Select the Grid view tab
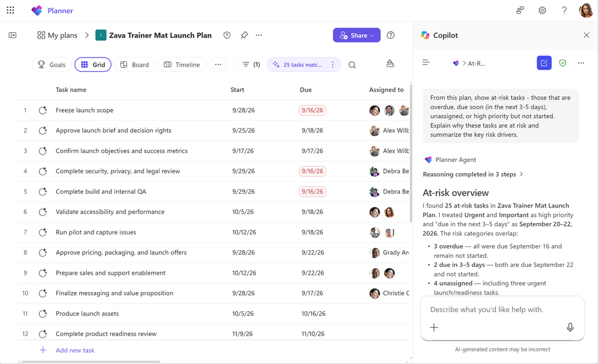This screenshot has height=364, width=599. click(93, 65)
